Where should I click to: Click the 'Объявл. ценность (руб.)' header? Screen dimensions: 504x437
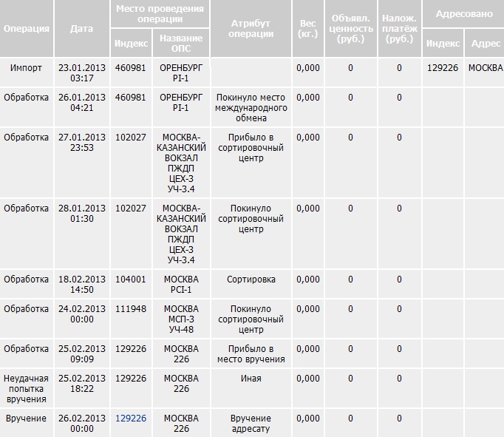[351, 29]
